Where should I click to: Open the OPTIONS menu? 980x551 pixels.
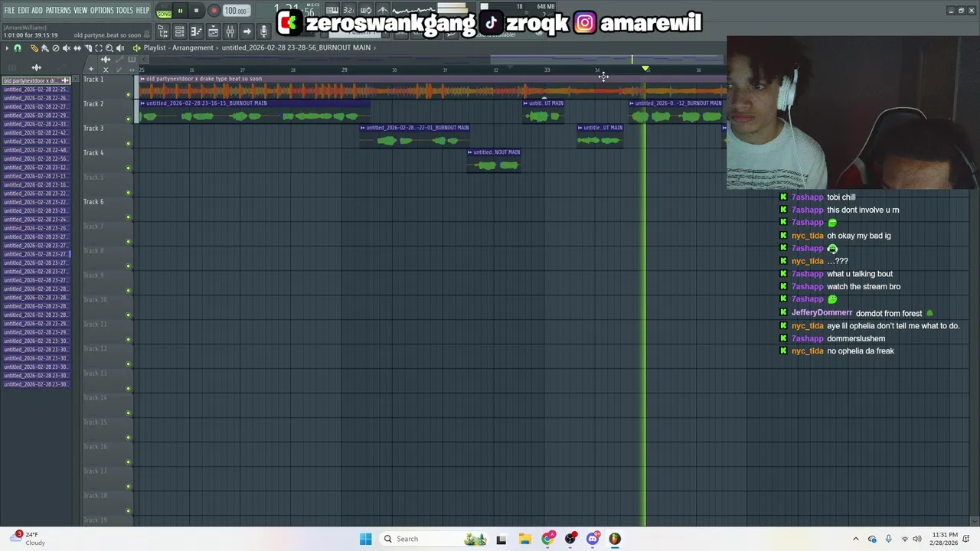pyautogui.click(x=102, y=10)
